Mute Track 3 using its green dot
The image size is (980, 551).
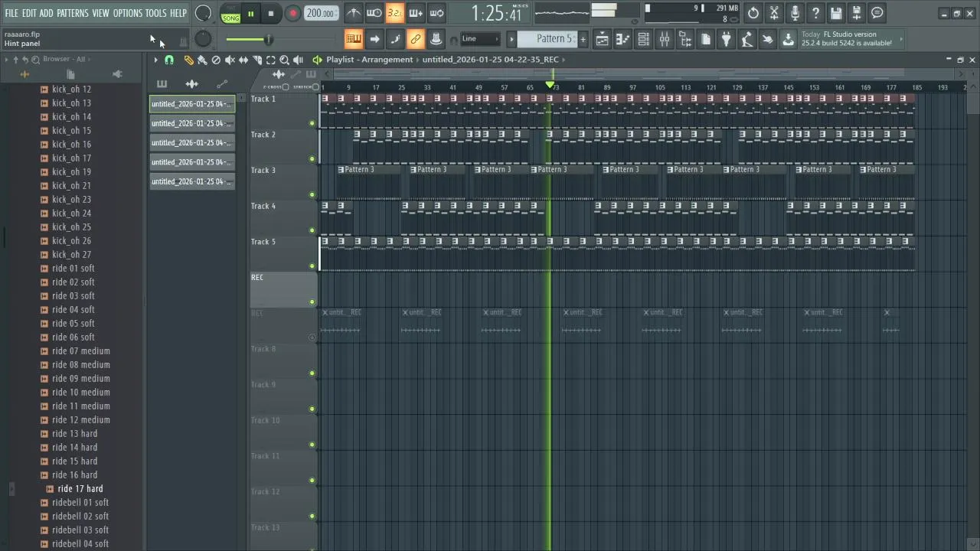pyautogui.click(x=312, y=194)
